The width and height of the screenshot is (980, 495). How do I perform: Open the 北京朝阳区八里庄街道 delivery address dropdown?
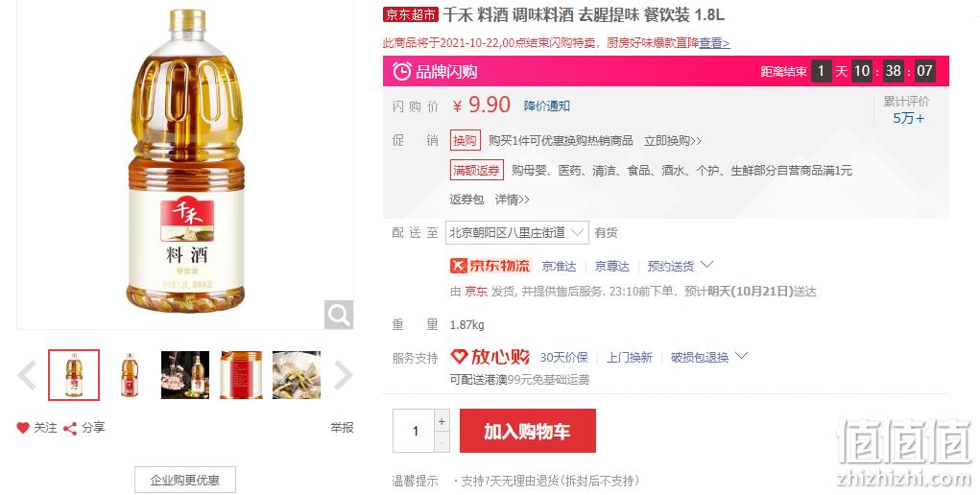click(516, 232)
